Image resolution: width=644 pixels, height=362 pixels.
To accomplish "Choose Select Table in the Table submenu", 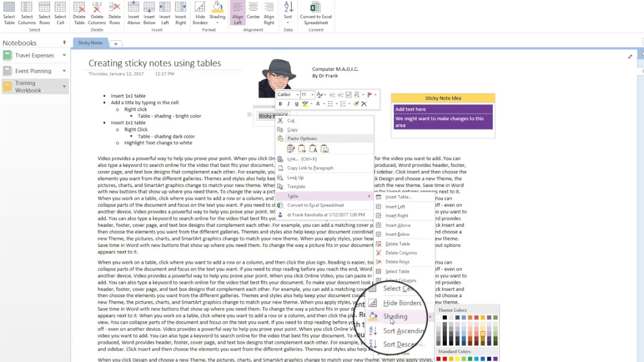I will [405, 271].
